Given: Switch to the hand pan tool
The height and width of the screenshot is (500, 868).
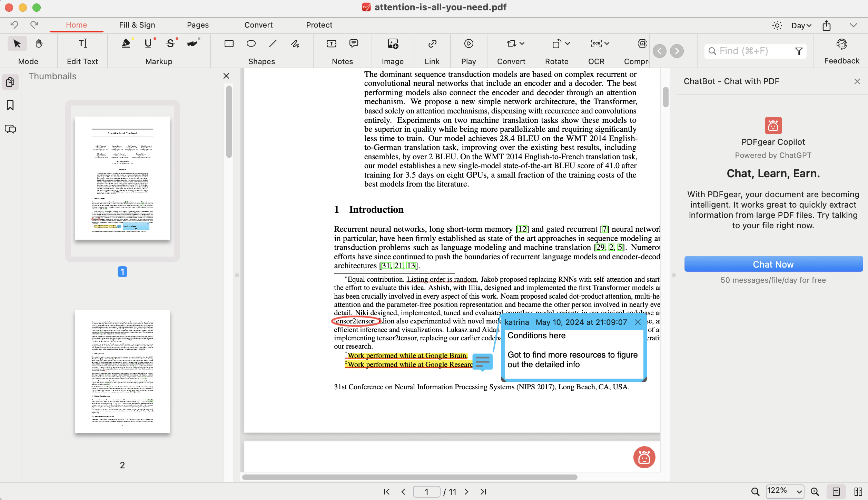Looking at the screenshot, I should click(39, 44).
